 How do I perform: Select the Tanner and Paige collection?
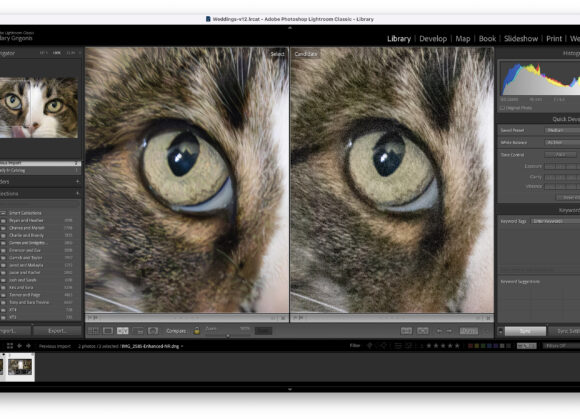[x=24, y=295]
